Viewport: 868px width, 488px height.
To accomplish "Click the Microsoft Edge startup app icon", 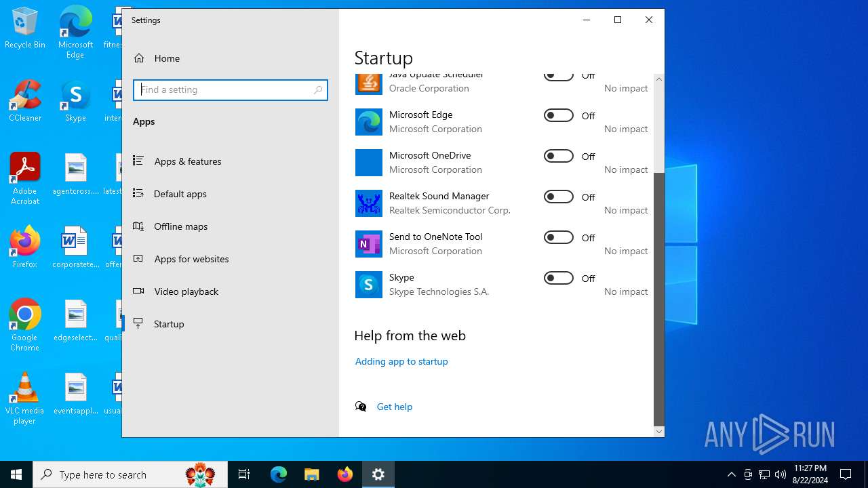I will click(368, 122).
